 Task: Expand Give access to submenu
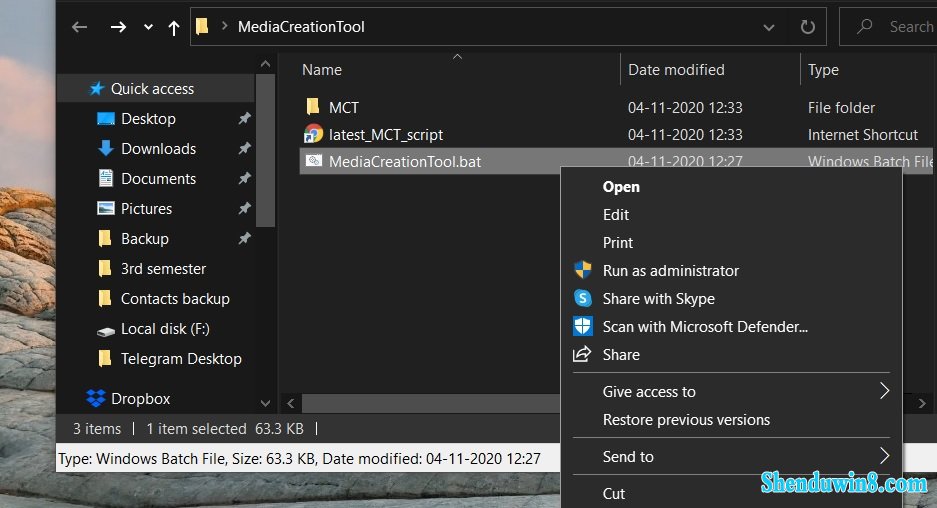tap(731, 392)
